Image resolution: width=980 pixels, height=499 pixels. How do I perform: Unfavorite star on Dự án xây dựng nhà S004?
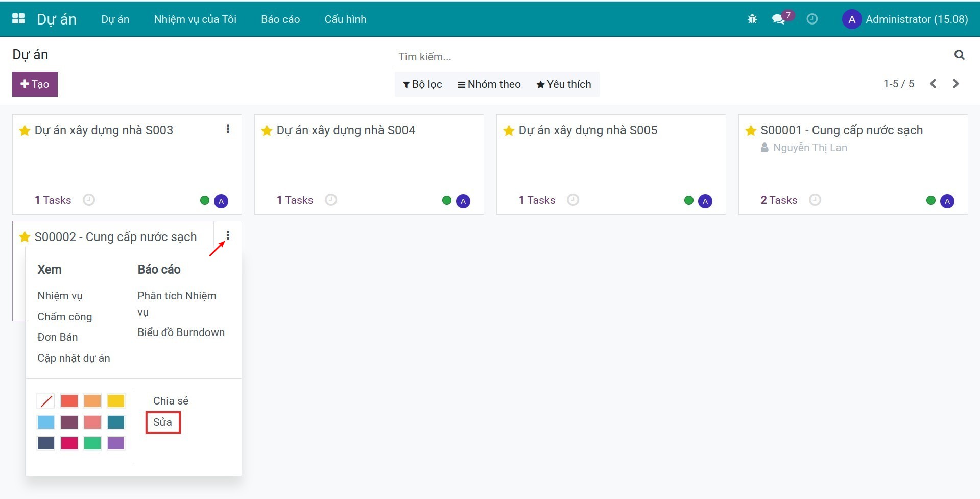[x=267, y=131]
